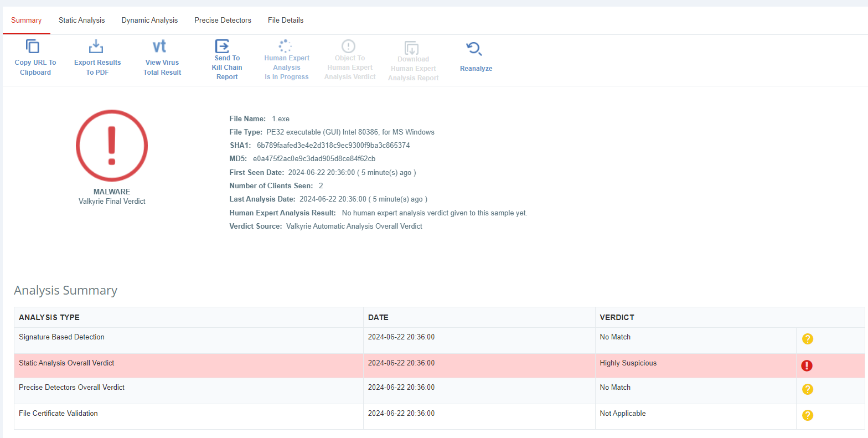Click the Human Expert Analysis In Progress spinner
Image resolution: width=868 pixels, height=438 pixels.
point(286,46)
